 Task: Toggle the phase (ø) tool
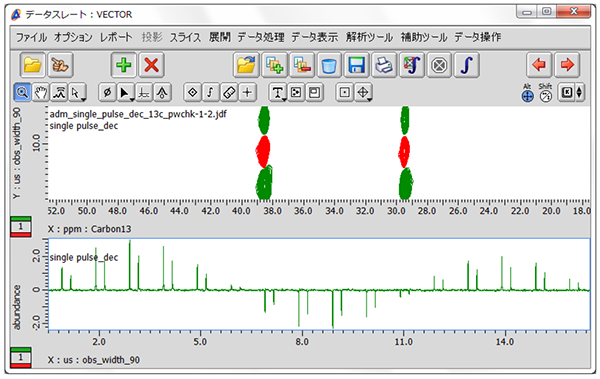click(107, 93)
